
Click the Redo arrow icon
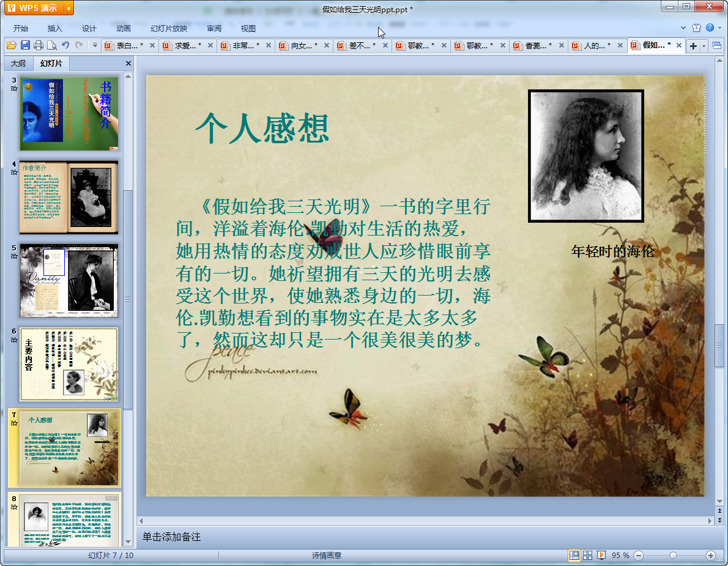point(79,45)
